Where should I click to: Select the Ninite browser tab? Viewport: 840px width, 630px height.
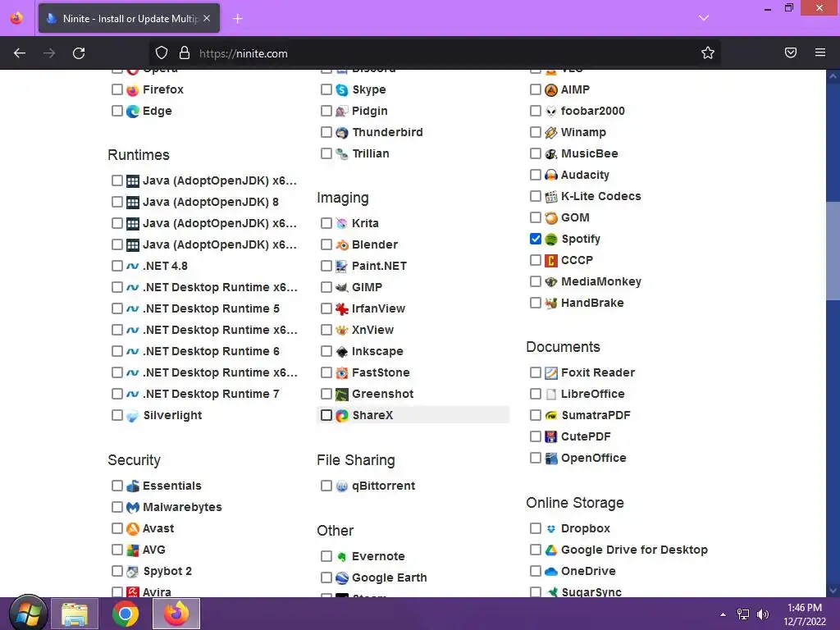point(129,18)
